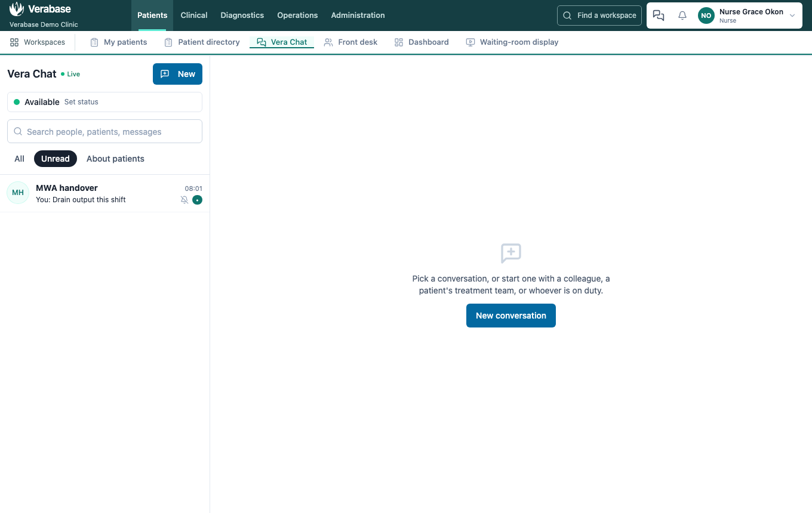Viewport: 812px width, 513px height.
Task: Open the chat messages icon in header
Action: point(659,16)
